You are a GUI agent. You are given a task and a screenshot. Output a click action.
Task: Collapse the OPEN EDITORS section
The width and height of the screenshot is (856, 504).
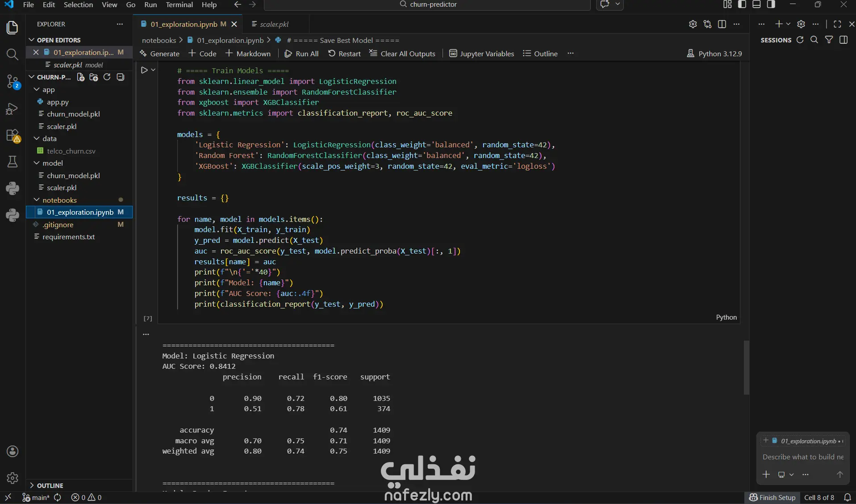[32, 40]
